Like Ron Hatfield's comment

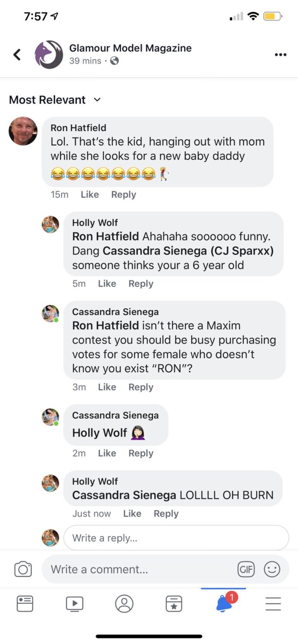tap(89, 194)
